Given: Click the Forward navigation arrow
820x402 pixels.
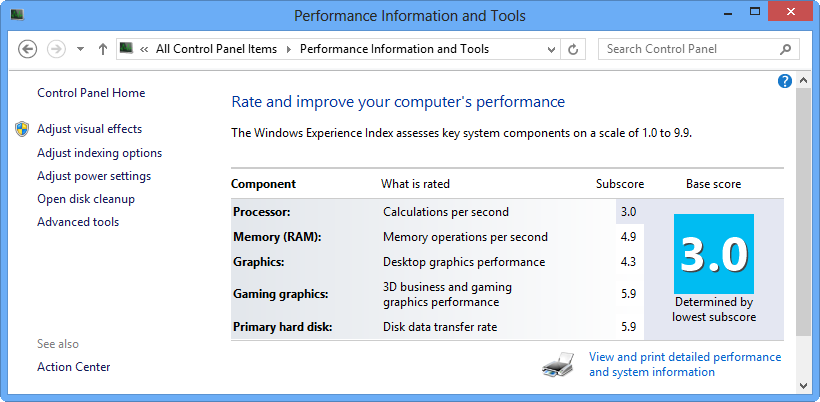Looking at the screenshot, I should coord(57,49).
